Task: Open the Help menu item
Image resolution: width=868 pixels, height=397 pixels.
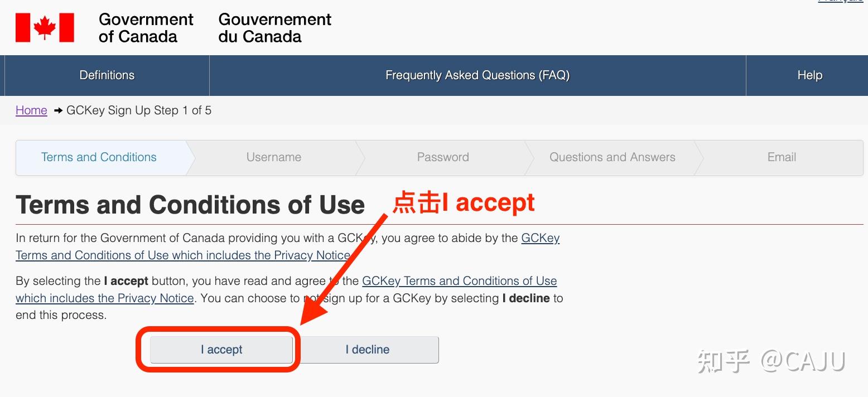Action: coord(809,75)
